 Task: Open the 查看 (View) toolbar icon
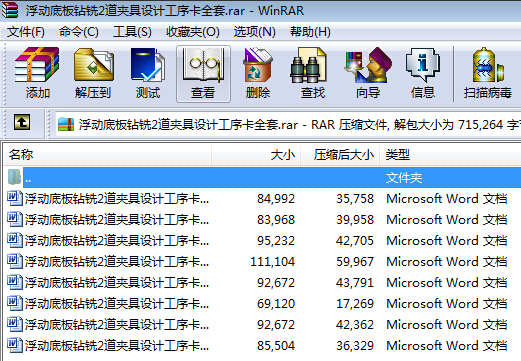point(203,65)
